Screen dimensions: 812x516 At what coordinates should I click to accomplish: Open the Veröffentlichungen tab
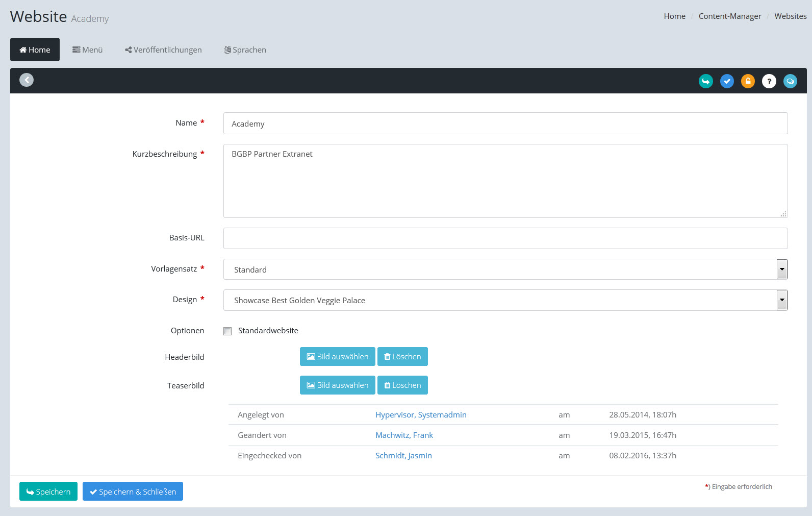click(163, 50)
